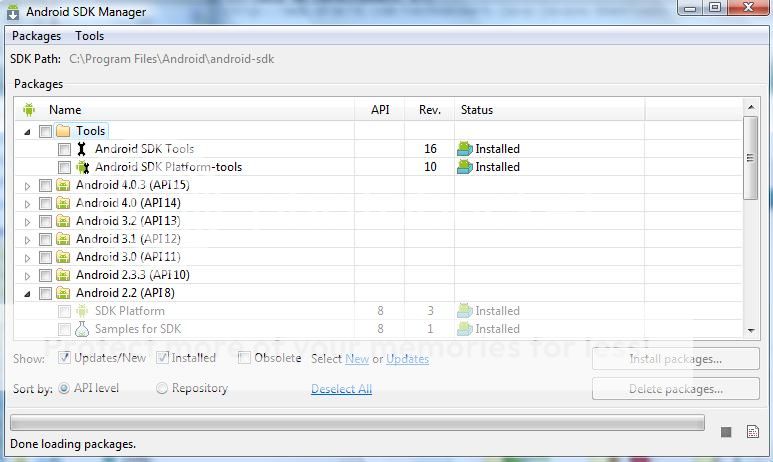Viewport: 773px width, 462px height.
Task: Click the packages list scrollbar down arrow
Action: 751,330
